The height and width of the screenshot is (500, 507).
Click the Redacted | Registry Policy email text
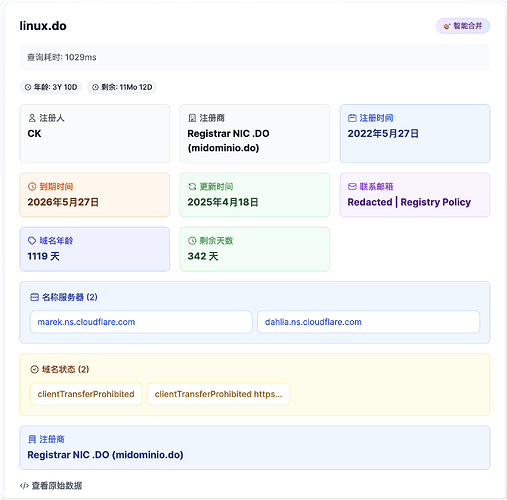tap(409, 202)
